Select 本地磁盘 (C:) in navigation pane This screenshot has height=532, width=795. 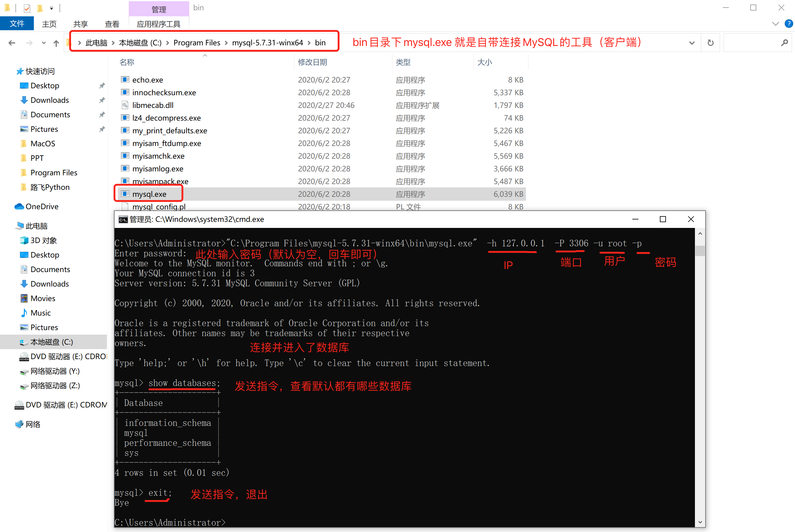pos(52,342)
